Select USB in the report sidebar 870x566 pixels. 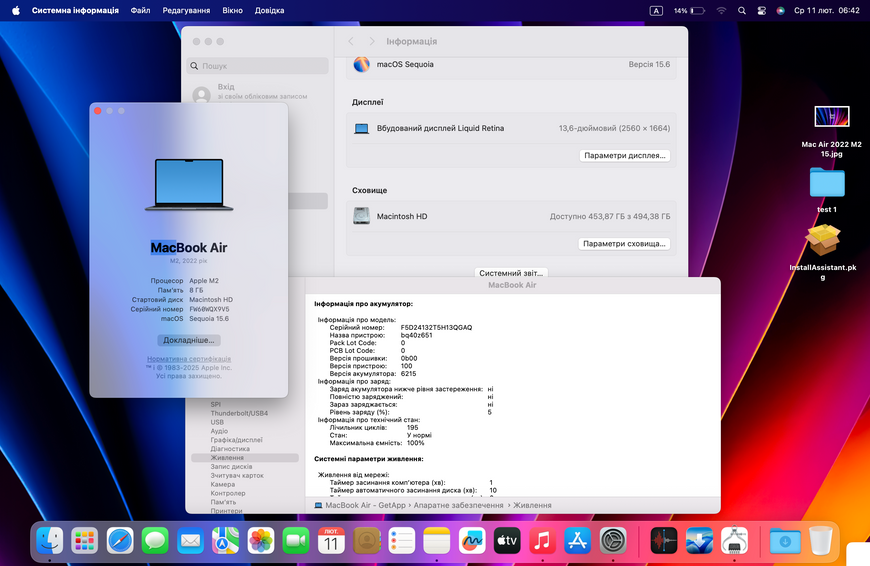pyautogui.click(x=217, y=422)
